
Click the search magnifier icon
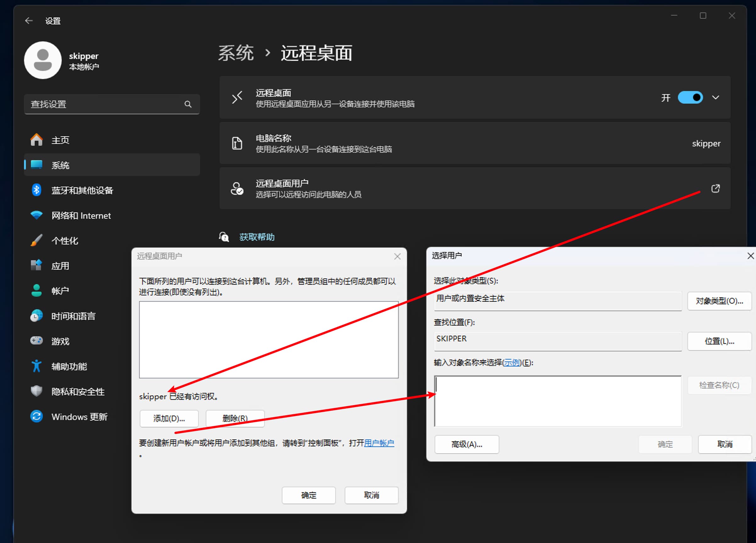click(x=188, y=104)
